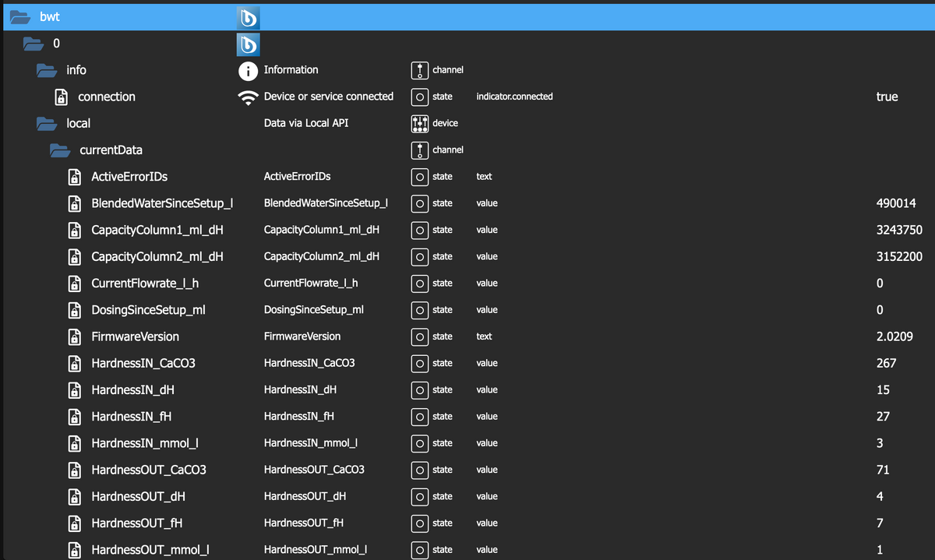The image size is (935, 560).
Task: Click the HardnessOUT_mmol_l file icon
Action: (74, 550)
